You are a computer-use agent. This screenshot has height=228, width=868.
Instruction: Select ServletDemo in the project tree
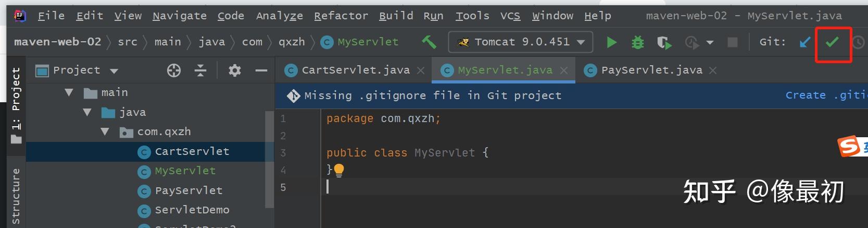click(192, 210)
